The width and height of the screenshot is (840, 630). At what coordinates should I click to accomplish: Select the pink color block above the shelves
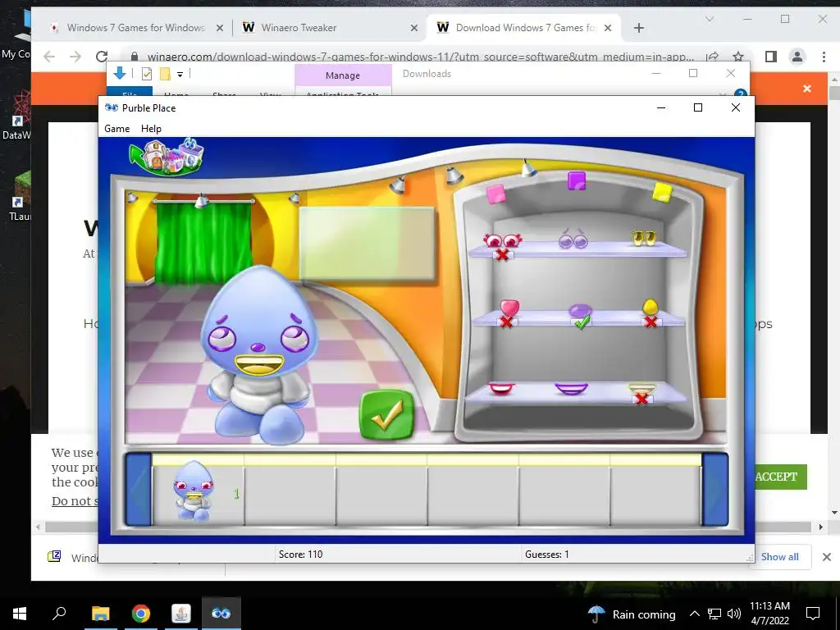coord(495,194)
